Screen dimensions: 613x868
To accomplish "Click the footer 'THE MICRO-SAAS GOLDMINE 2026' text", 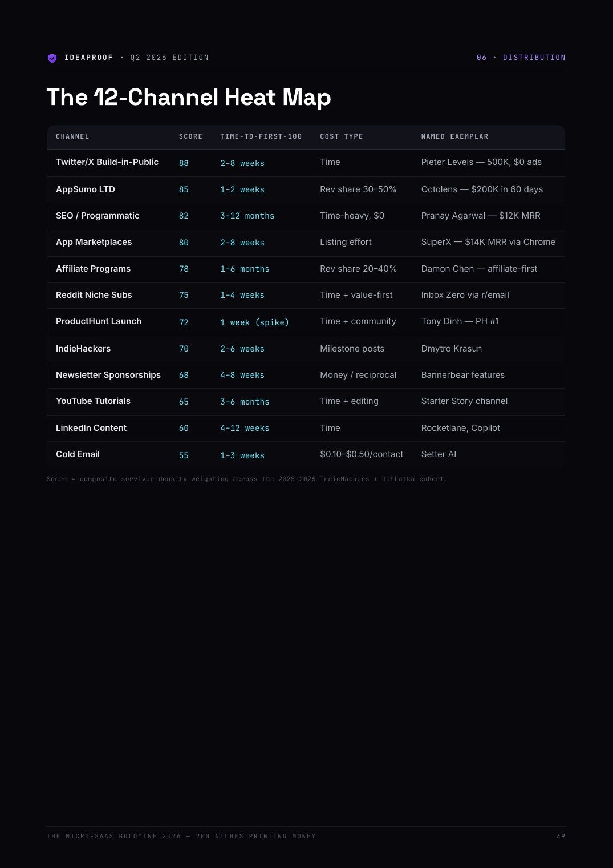I will (181, 836).
